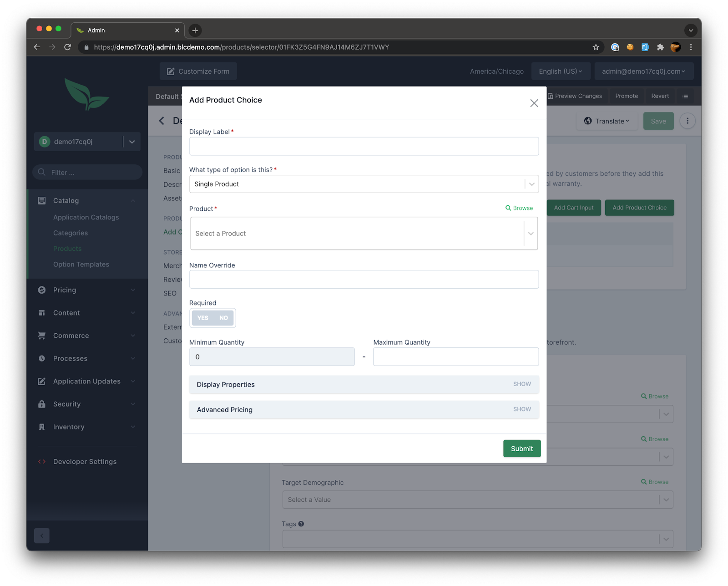Click the Catalog section icon
728x586 pixels.
42,201
